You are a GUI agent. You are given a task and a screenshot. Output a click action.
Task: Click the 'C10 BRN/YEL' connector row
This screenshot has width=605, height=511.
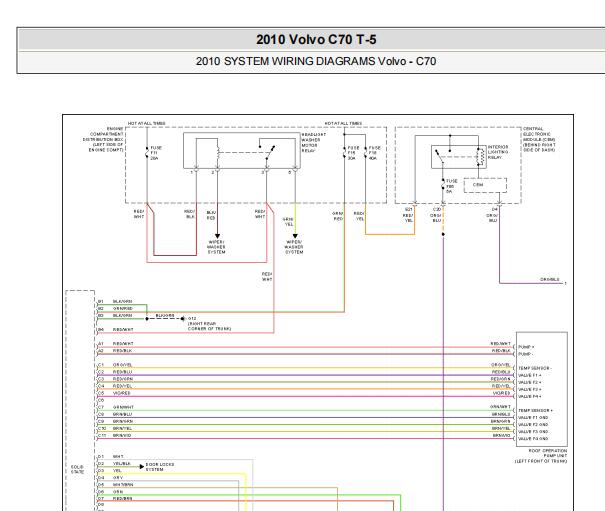(115, 428)
